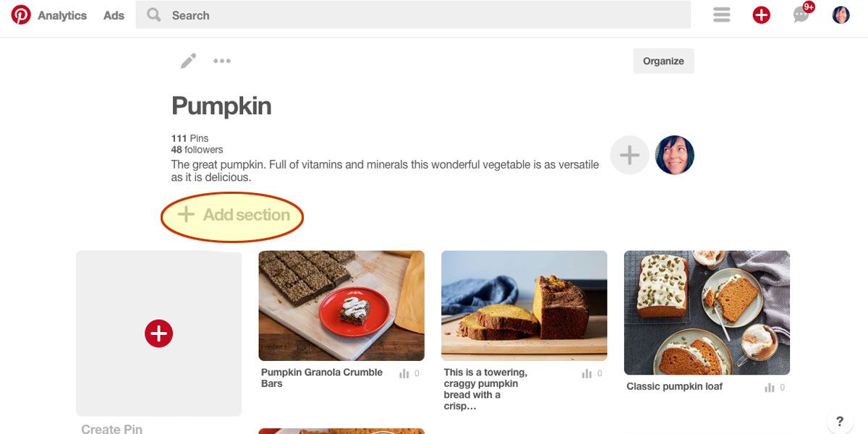868x434 pixels.
Task: Click the Organize button
Action: click(x=663, y=61)
